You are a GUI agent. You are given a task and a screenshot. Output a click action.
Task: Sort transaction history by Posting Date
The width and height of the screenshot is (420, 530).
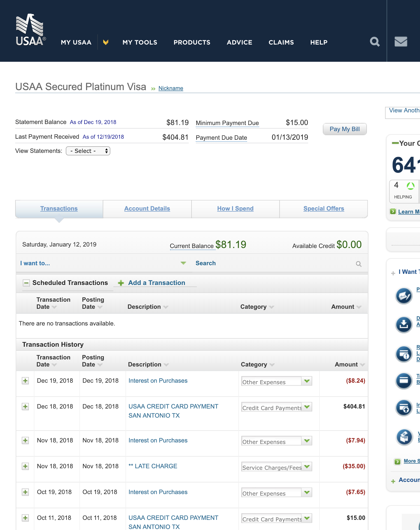tap(93, 361)
